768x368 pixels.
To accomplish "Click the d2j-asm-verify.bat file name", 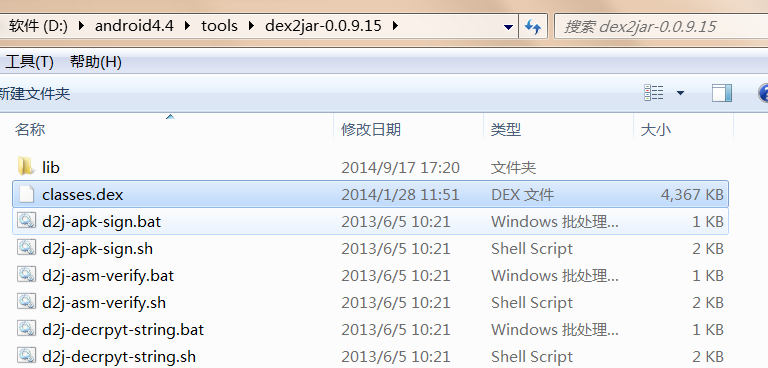I will (x=108, y=275).
